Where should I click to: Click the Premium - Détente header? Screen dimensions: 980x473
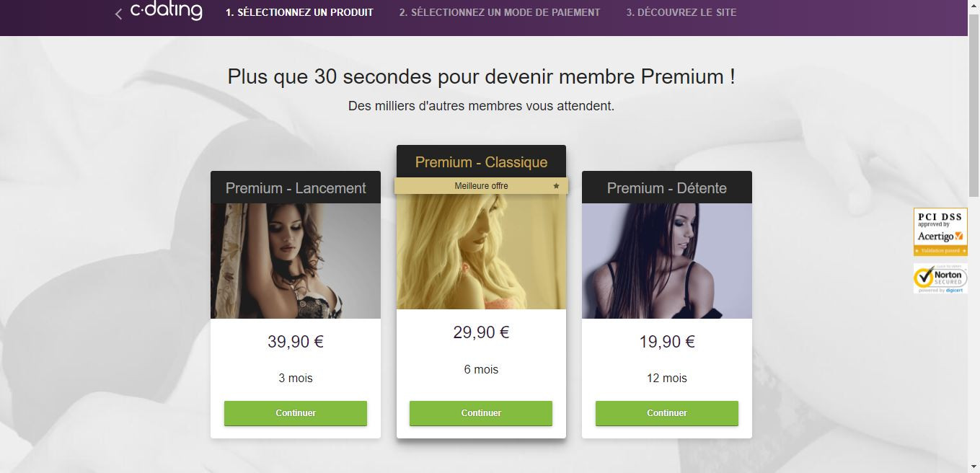[667, 187]
